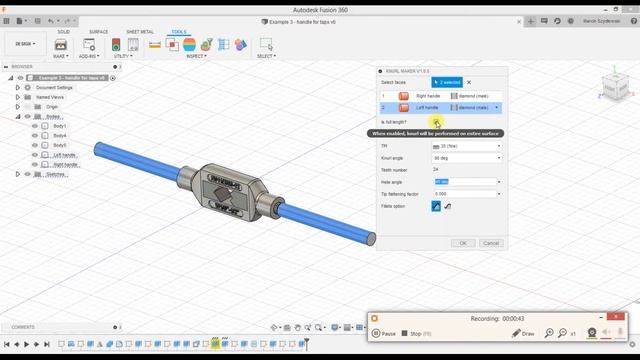The image size is (640, 360).
Task: Click the '2 selected' faces button
Action: [x=447, y=82]
